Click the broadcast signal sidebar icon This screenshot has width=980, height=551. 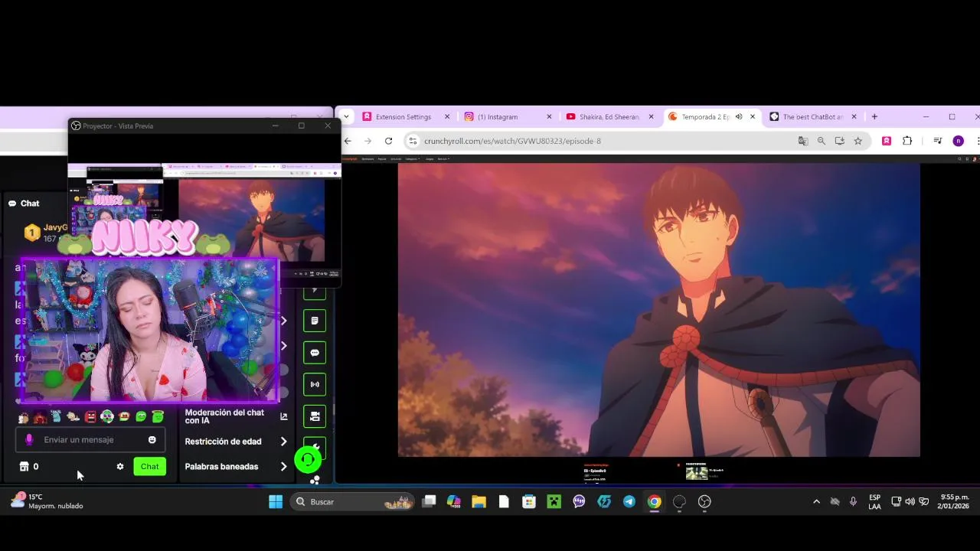(x=315, y=384)
